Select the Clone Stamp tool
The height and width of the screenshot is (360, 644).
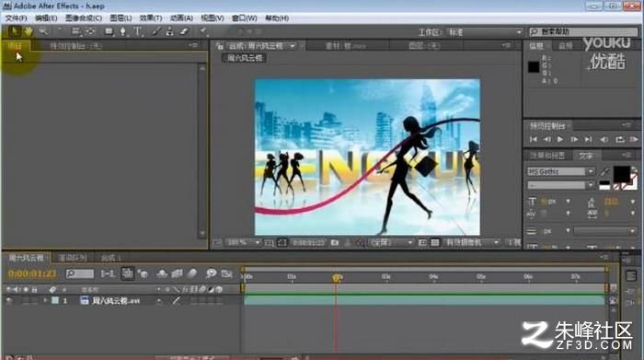pos(169,31)
